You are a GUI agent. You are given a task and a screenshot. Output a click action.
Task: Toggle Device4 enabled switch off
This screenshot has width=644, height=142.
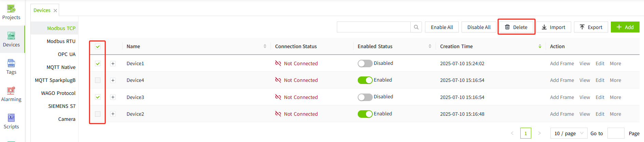tap(365, 80)
